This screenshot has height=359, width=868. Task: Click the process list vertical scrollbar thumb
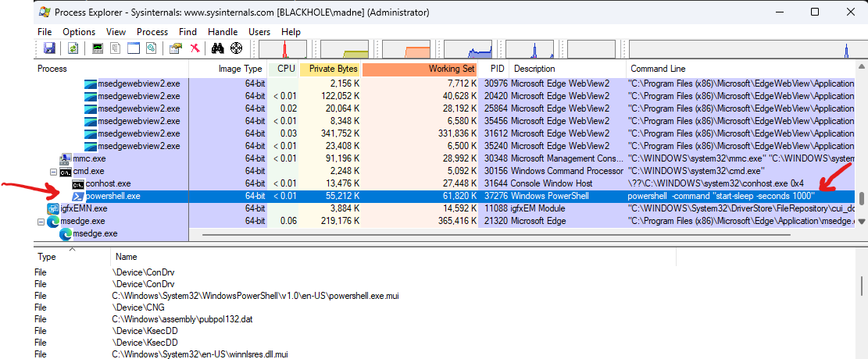pos(861,198)
